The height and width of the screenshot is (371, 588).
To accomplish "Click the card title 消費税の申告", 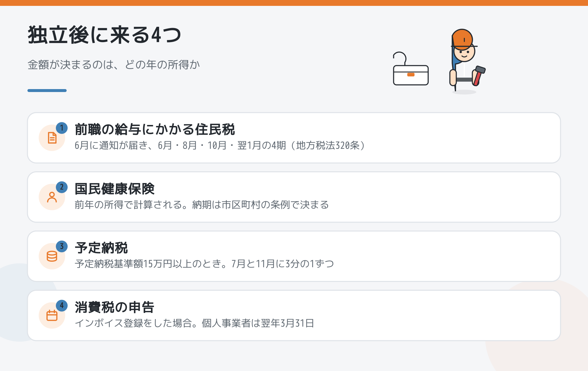I will [115, 307].
